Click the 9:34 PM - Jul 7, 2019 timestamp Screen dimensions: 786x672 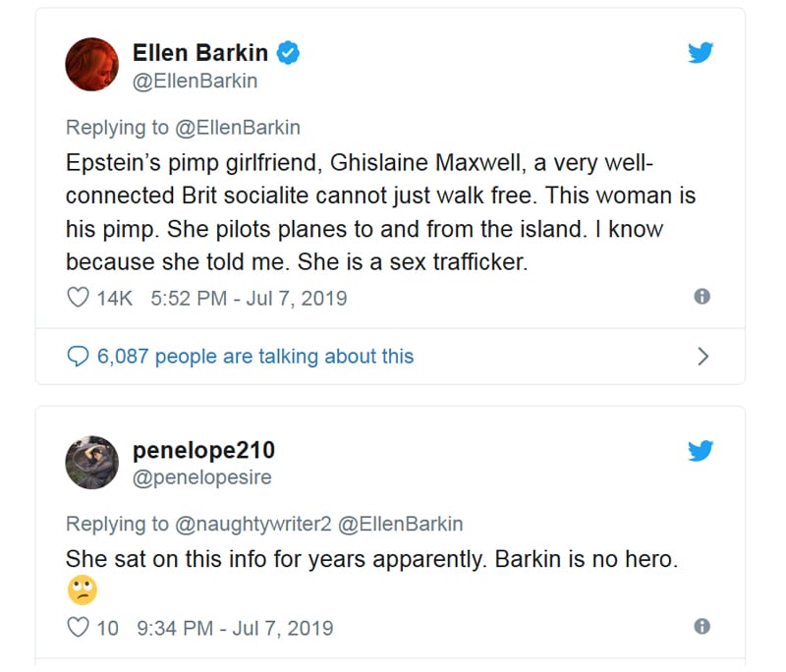point(235,628)
